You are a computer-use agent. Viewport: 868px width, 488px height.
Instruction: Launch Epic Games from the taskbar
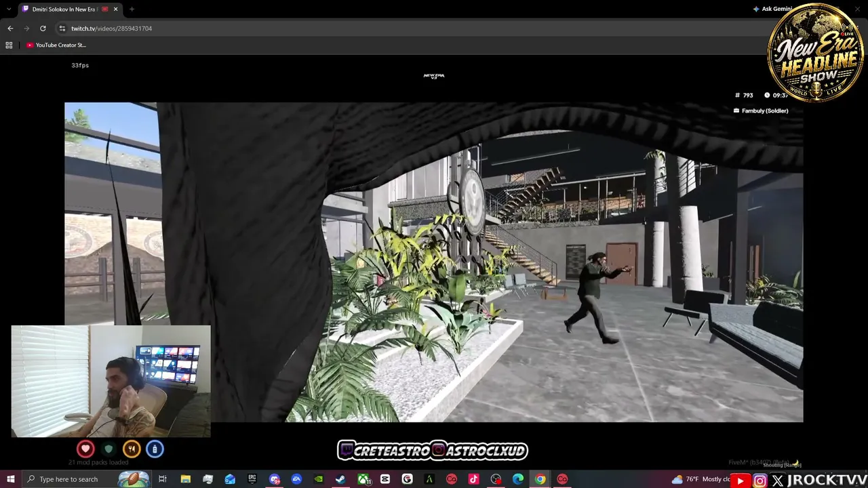pos(252,479)
